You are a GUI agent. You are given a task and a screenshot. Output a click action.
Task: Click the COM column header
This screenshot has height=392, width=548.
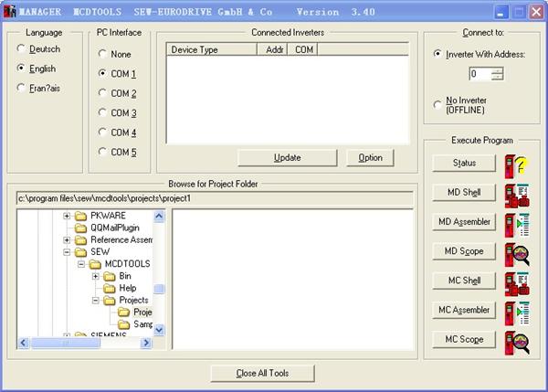tap(302, 49)
